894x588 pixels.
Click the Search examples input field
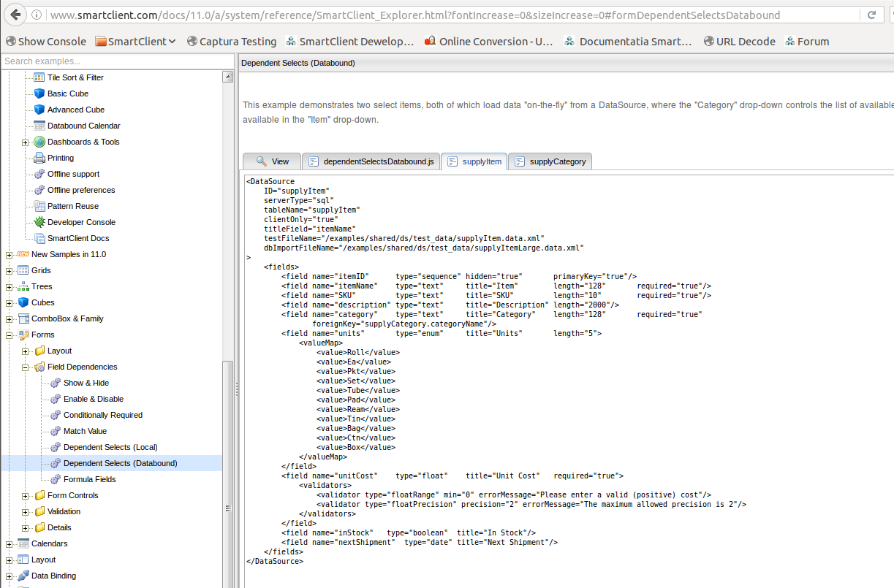[110, 61]
